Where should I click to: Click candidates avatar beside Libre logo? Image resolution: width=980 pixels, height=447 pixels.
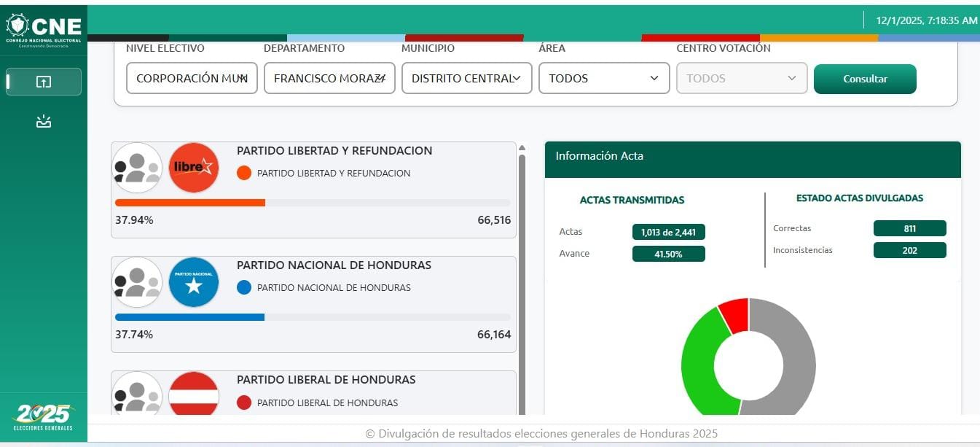[137, 168]
